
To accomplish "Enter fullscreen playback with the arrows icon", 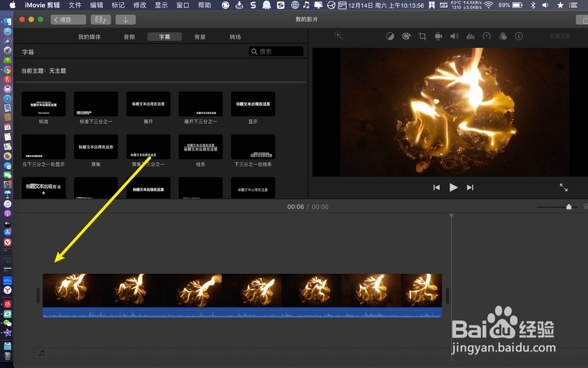I will point(564,187).
